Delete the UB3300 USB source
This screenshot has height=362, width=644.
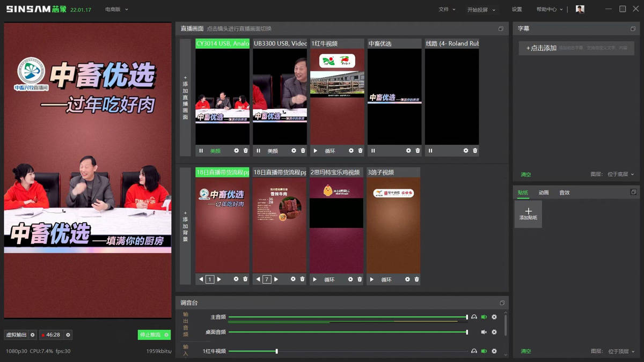303,151
